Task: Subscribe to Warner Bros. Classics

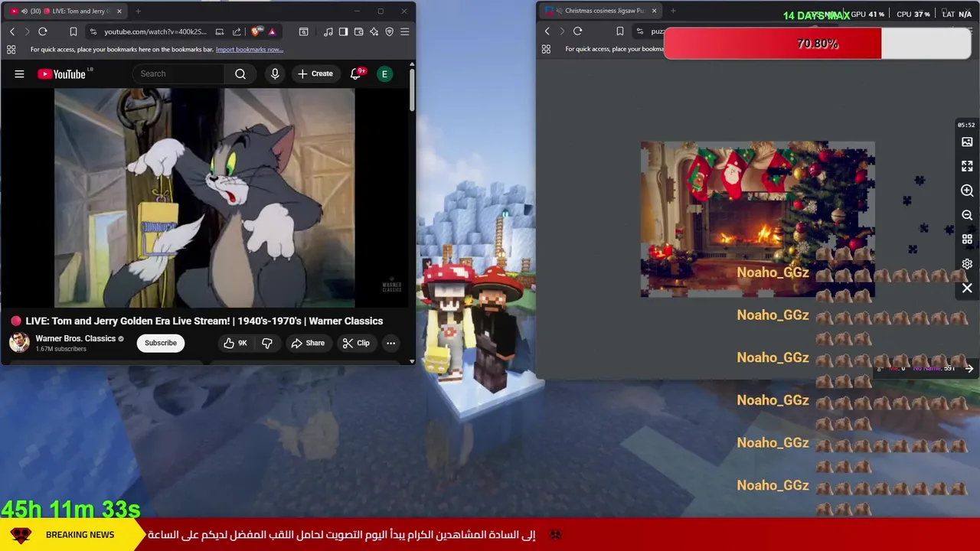Action: 161,343
